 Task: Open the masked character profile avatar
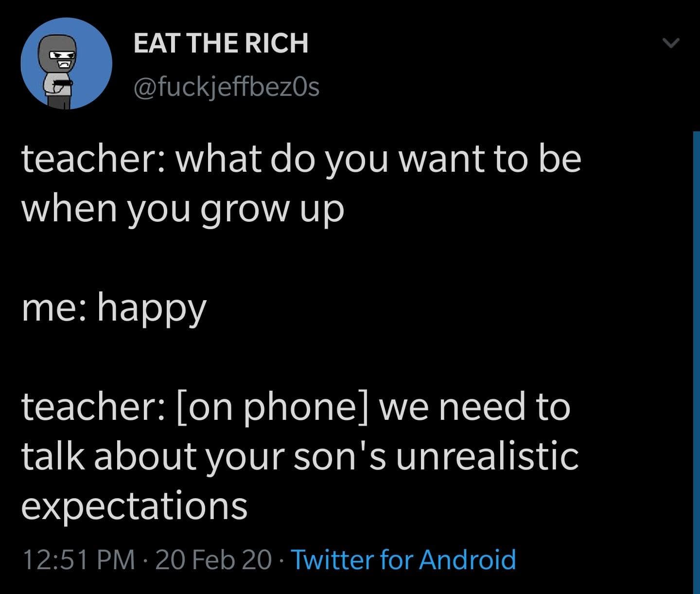(x=66, y=64)
